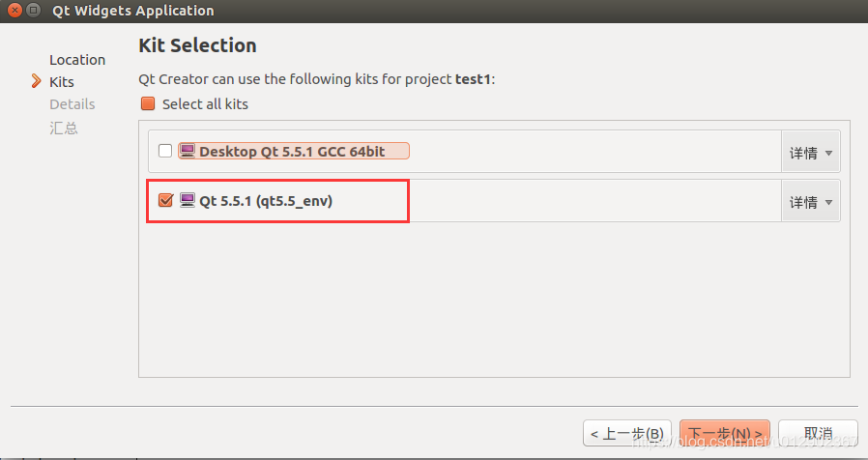Enable the Select all kits checkbox

point(148,103)
